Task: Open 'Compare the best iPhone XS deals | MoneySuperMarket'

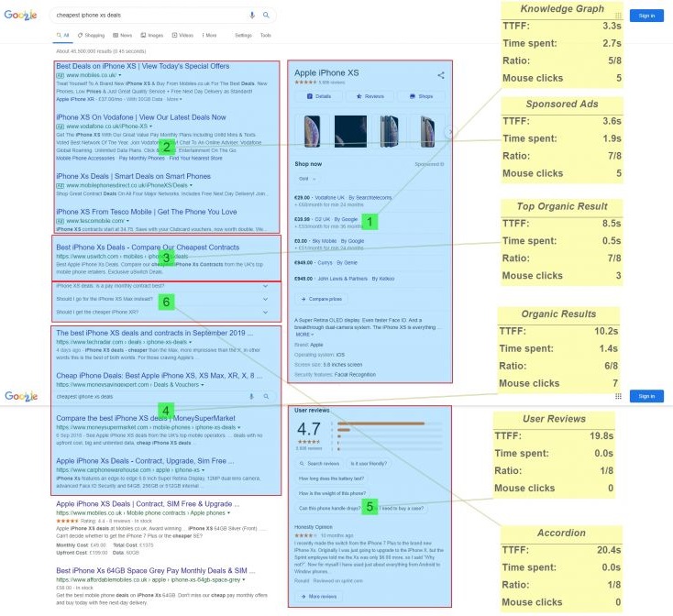Action: (x=146, y=418)
